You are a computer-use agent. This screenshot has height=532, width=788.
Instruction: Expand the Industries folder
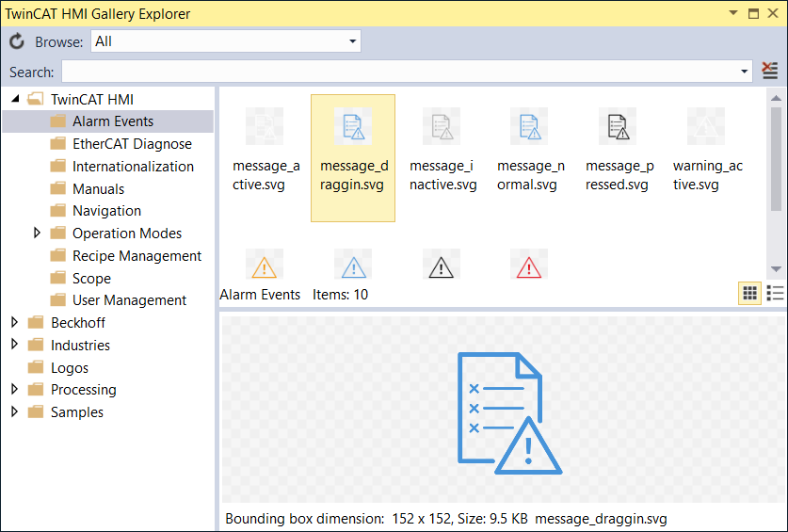14,345
